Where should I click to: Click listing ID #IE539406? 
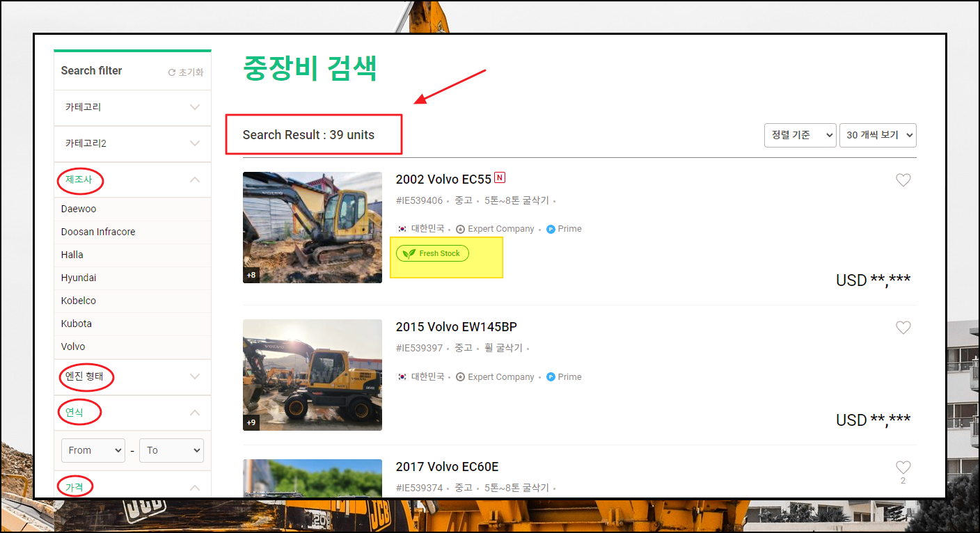pyautogui.click(x=419, y=200)
